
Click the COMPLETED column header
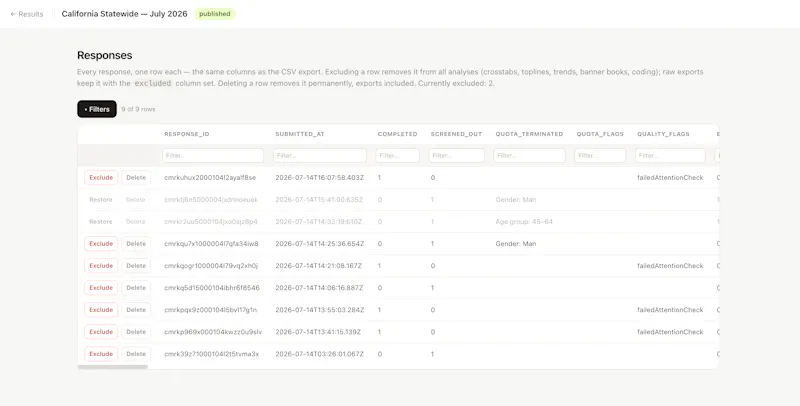pos(397,134)
